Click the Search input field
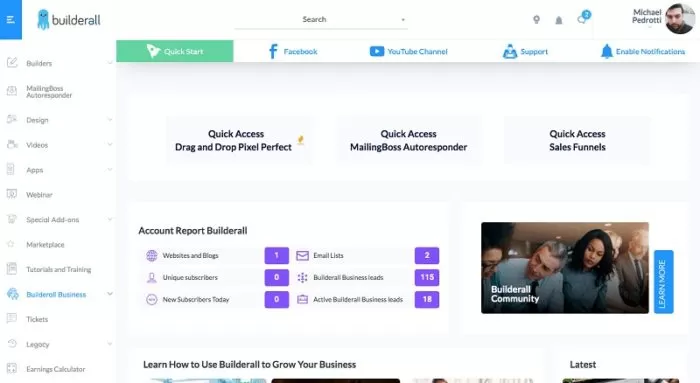This screenshot has height=383, width=700. pyautogui.click(x=321, y=20)
